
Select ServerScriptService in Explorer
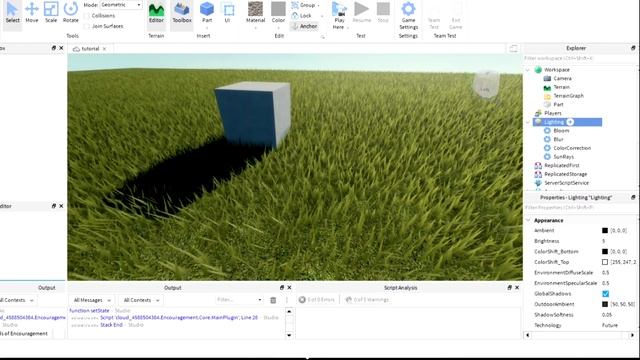click(566, 183)
